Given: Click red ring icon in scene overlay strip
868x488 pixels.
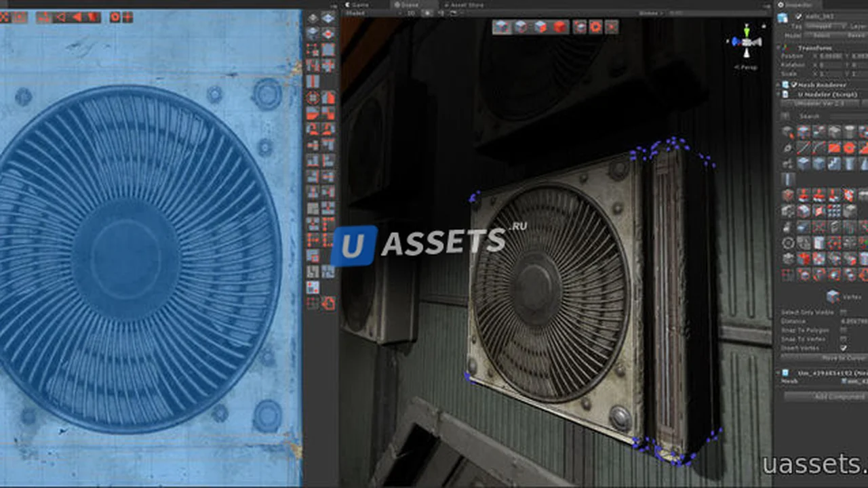Looking at the screenshot, I should tap(595, 26).
